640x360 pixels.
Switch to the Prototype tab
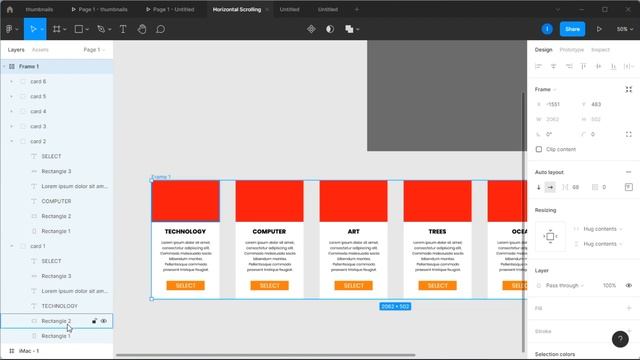(x=571, y=50)
